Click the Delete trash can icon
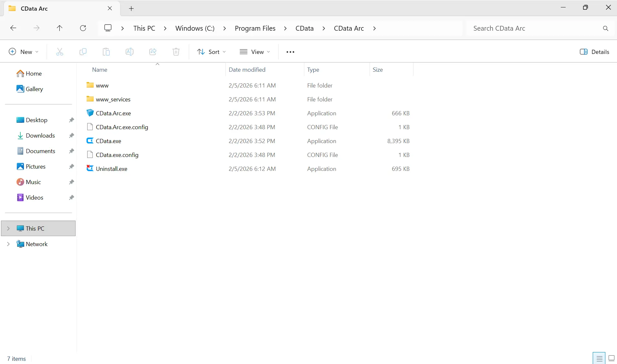The image size is (617, 364). coord(176,52)
